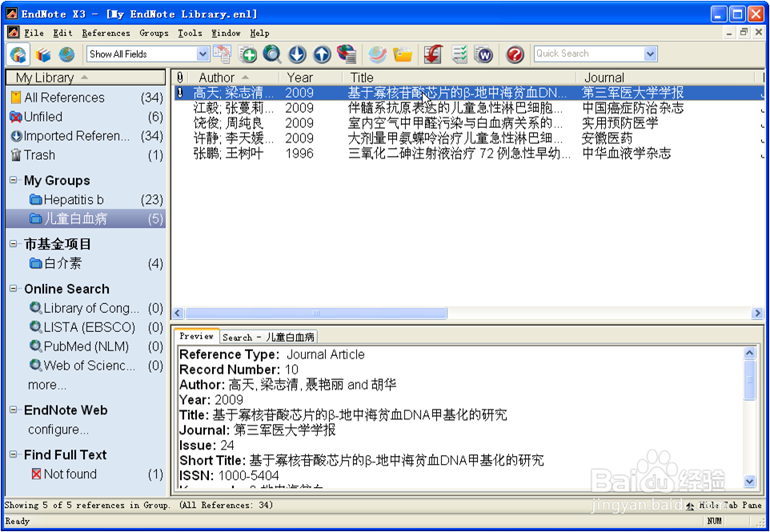Collapse the 市基金项目 group set
The image size is (770, 532).
(14, 243)
